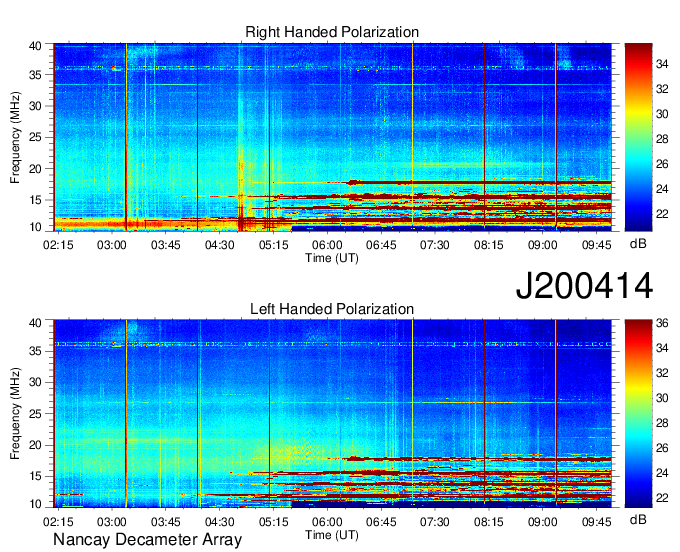Click the 28 tick on the Left Handed color bar

tap(662, 423)
